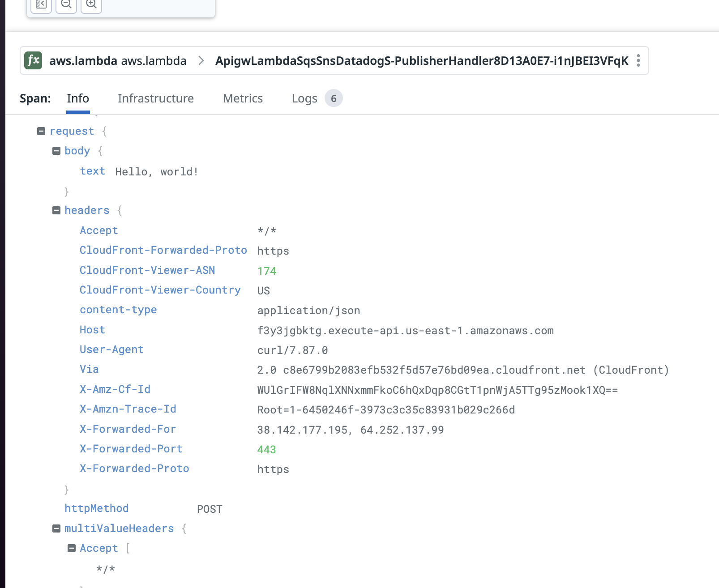The height and width of the screenshot is (588, 719).
Task: Open the three-dot span options menu
Action: [x=638, y=60]
